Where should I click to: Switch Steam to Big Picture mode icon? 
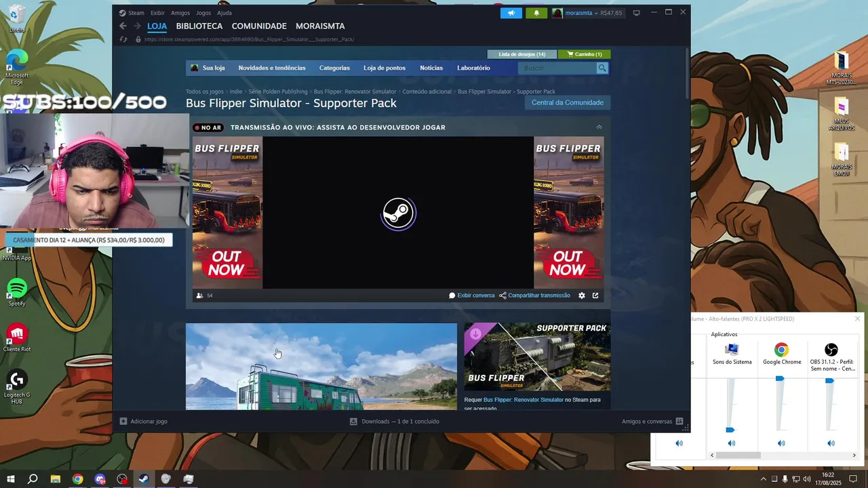636,13
